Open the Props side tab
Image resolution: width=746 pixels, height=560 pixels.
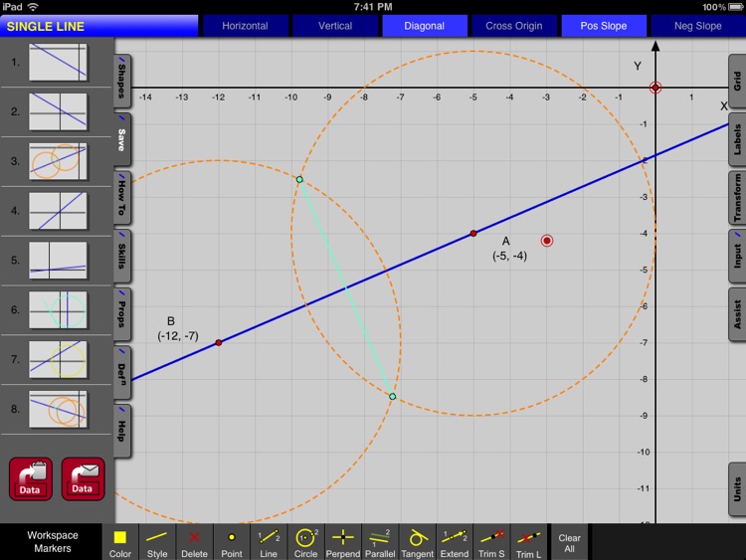click(121, 314)
